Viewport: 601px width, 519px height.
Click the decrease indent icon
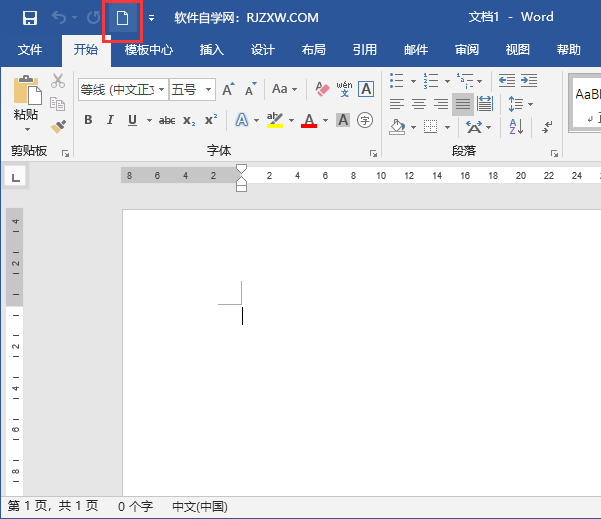(507, 80)
